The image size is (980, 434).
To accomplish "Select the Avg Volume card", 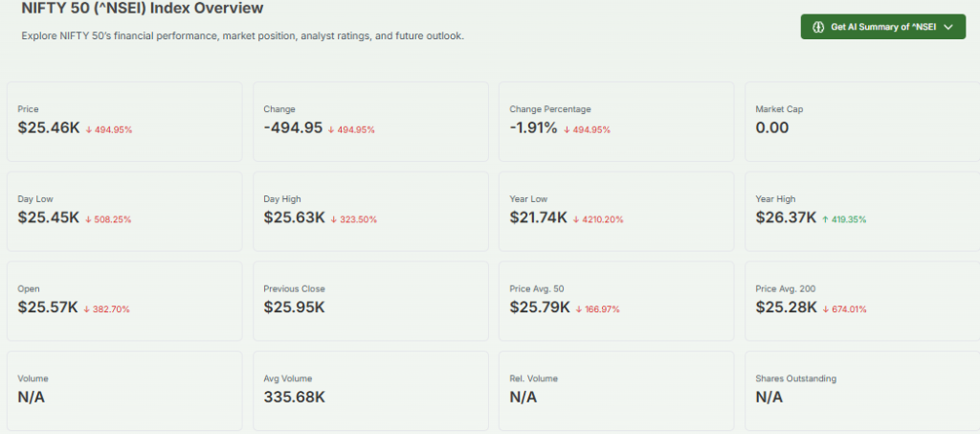I will coord(369,391).
